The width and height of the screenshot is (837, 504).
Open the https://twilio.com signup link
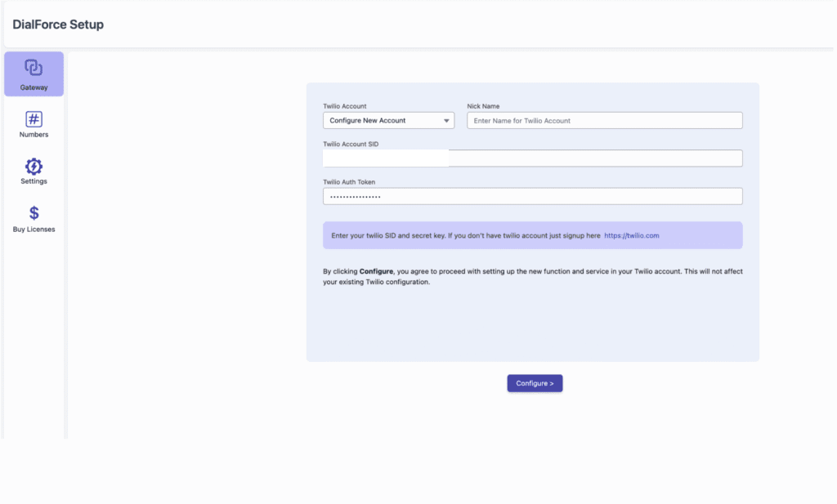(632, 235)
